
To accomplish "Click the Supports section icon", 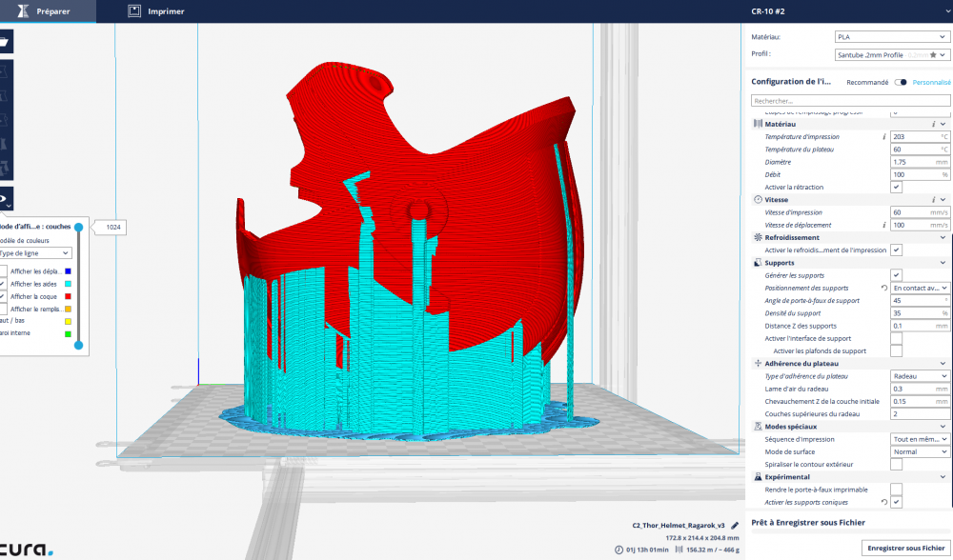I will pyautogui.click(x=758, y=263).
